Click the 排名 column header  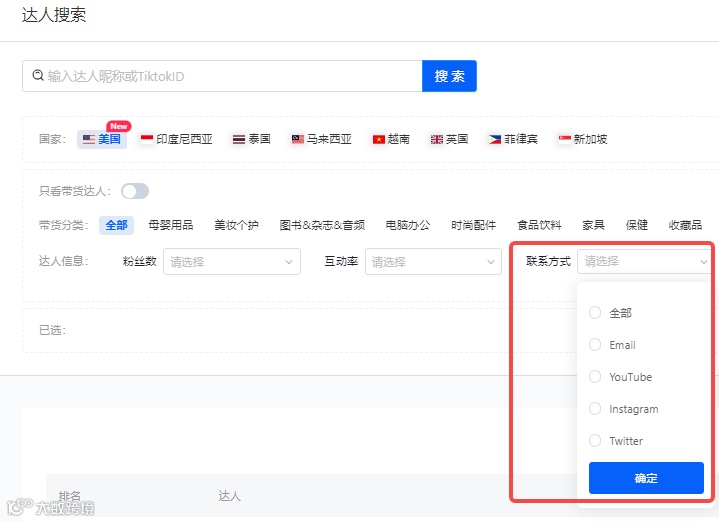tap(70, 496)
